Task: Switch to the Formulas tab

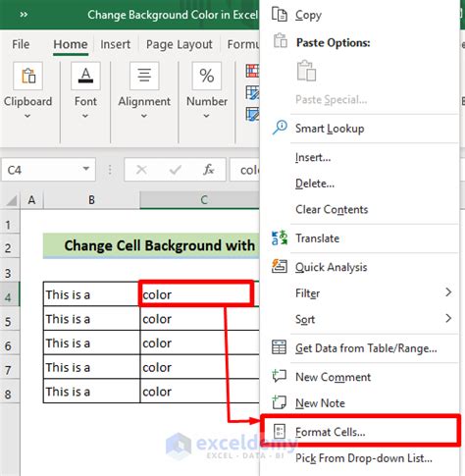Action: pyautogui.click(x=243, y=44)
